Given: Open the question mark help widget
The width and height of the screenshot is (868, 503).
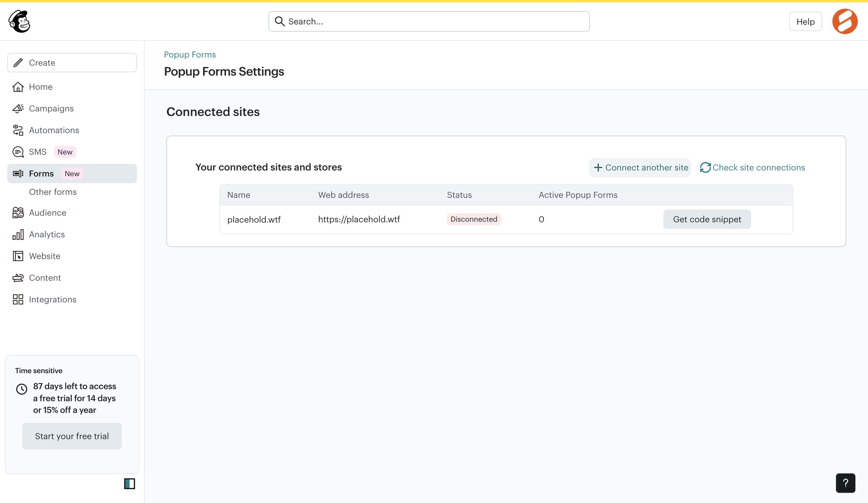Looking at the screenshot, I should tap(846, 483).
